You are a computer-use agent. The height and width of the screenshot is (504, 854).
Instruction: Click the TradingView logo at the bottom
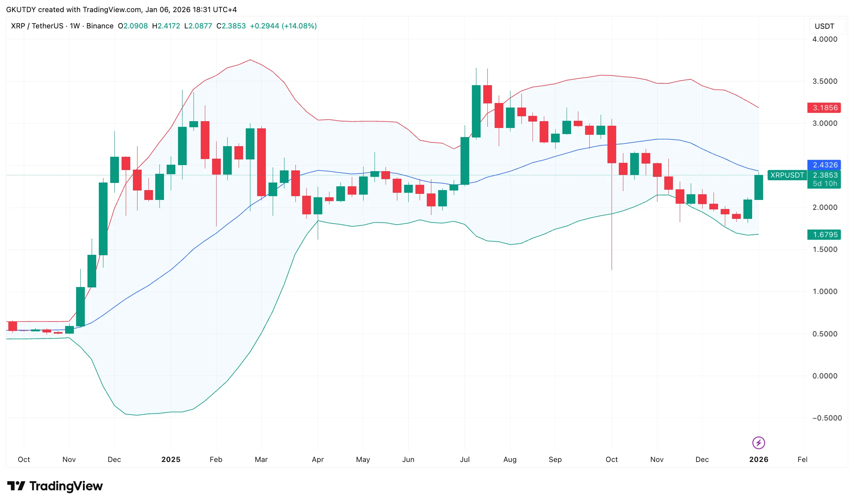click(55, 486)
